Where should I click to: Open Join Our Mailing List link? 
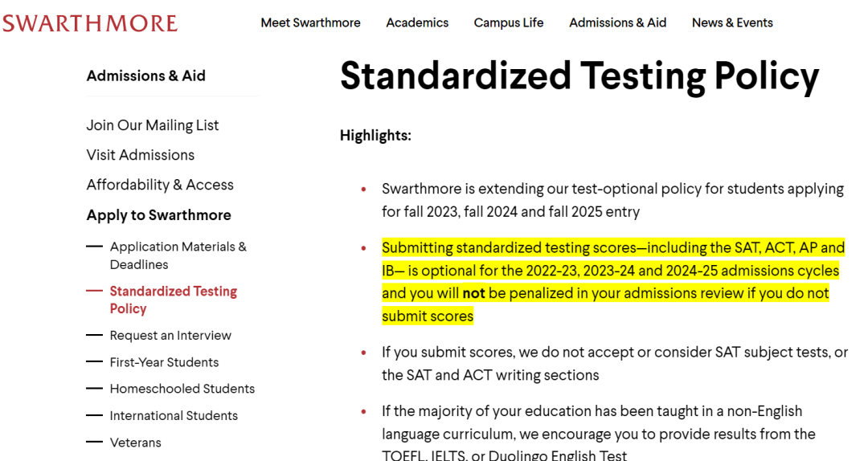(153, 125)
